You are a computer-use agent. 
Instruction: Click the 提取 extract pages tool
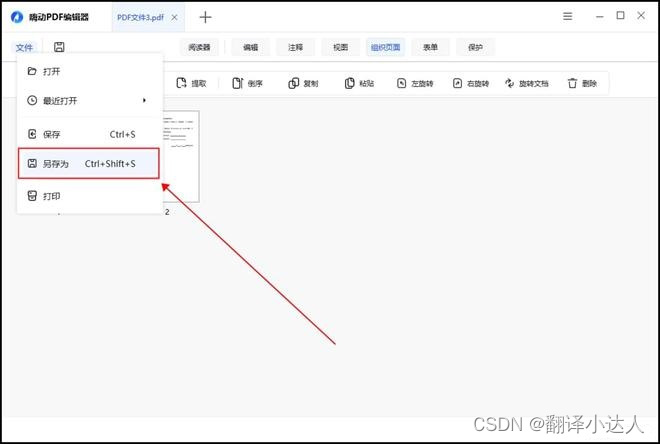[192, 83]
